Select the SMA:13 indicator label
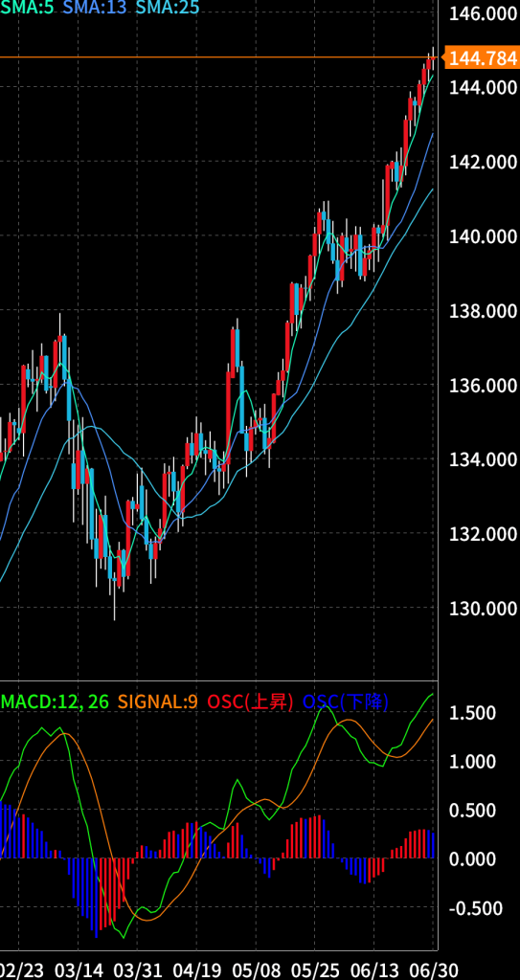This screenshot has width=520, height=980. coord(94,8)
